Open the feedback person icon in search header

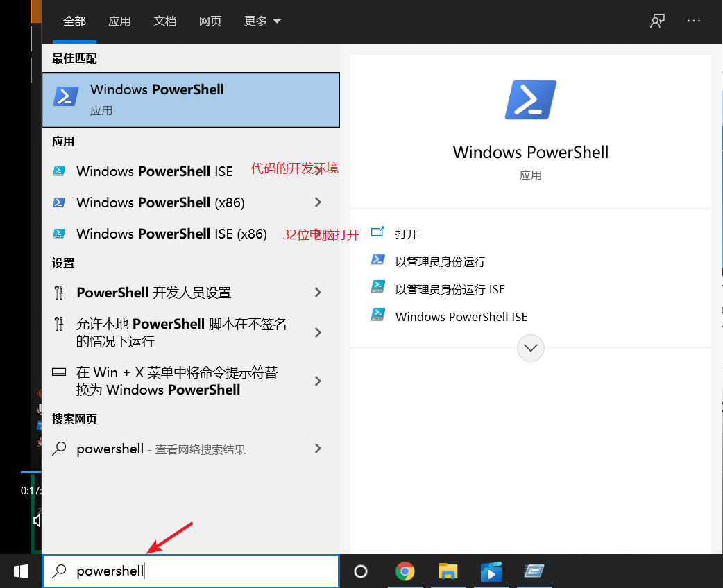[658, 21]
